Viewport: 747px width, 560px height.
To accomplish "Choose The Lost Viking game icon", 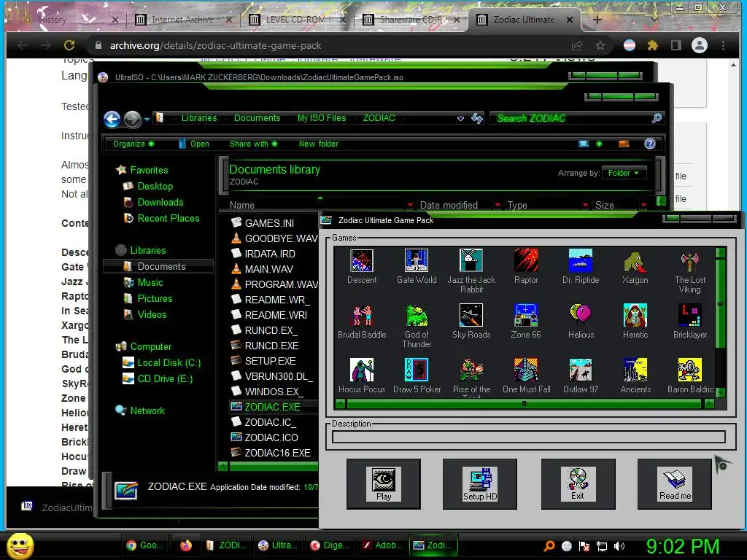I will coord(690,260).
